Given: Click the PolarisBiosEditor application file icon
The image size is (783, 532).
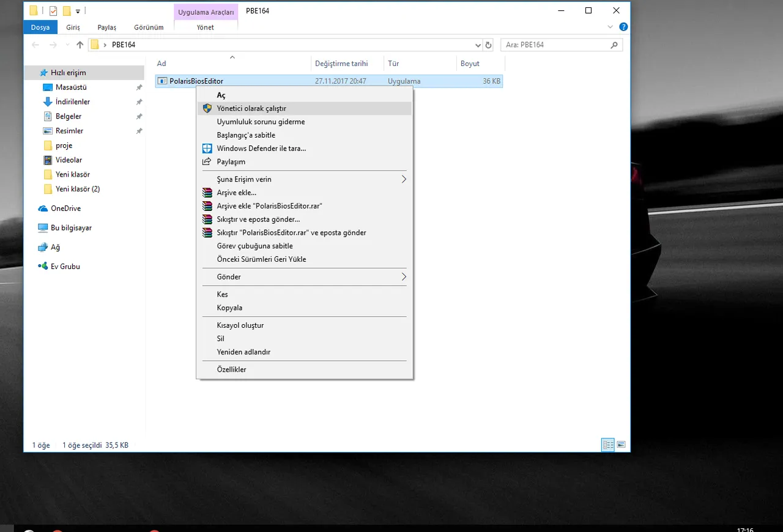Looking at the screenshot, I should pos(162,81).
